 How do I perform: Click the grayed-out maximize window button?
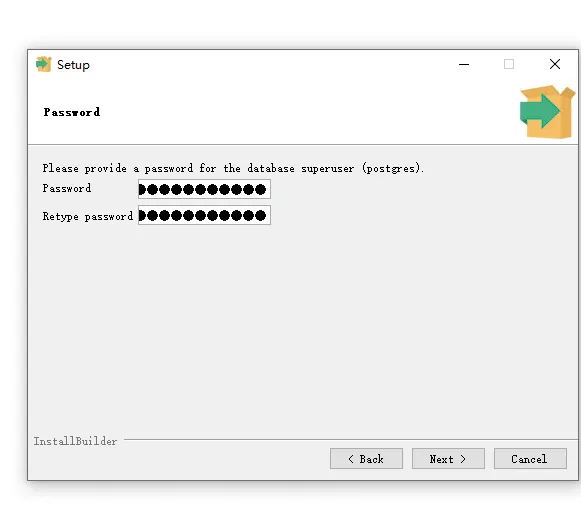click(509, 64)
